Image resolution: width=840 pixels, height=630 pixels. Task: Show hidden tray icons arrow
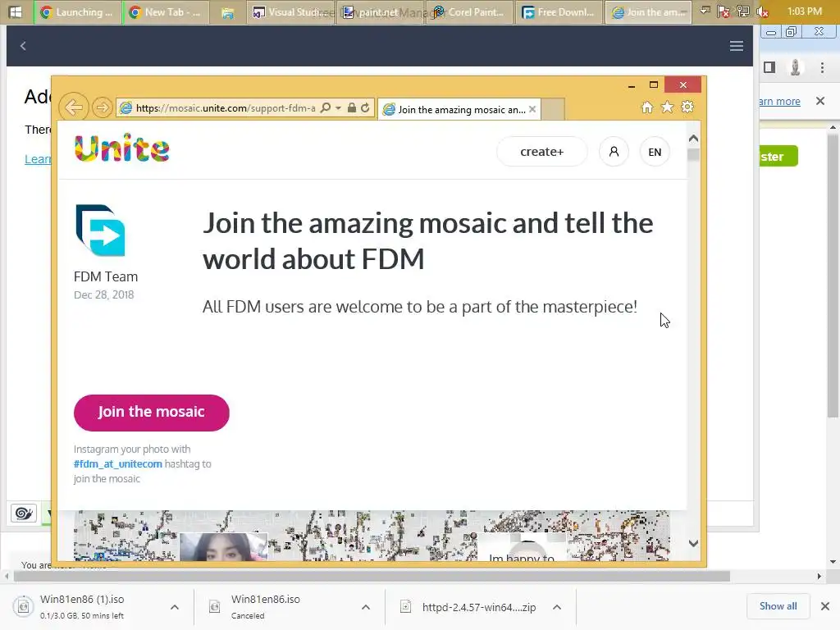tap(705, 11)
